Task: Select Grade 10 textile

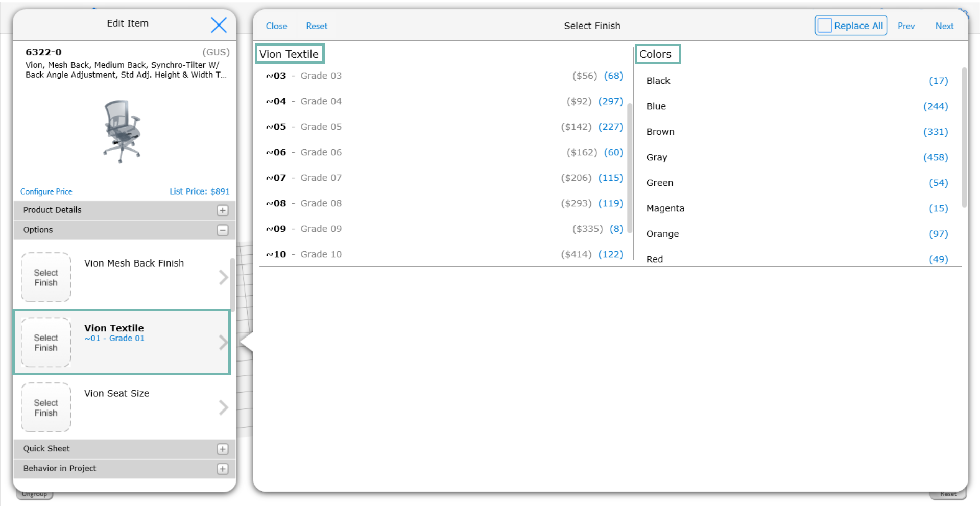Action: coord(444,254)
